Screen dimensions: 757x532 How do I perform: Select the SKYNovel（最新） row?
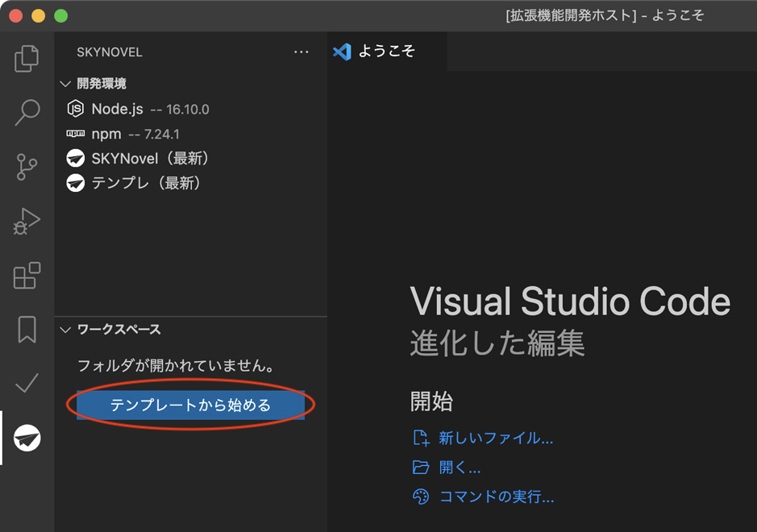pyautogui.click(x=191, y=158)
